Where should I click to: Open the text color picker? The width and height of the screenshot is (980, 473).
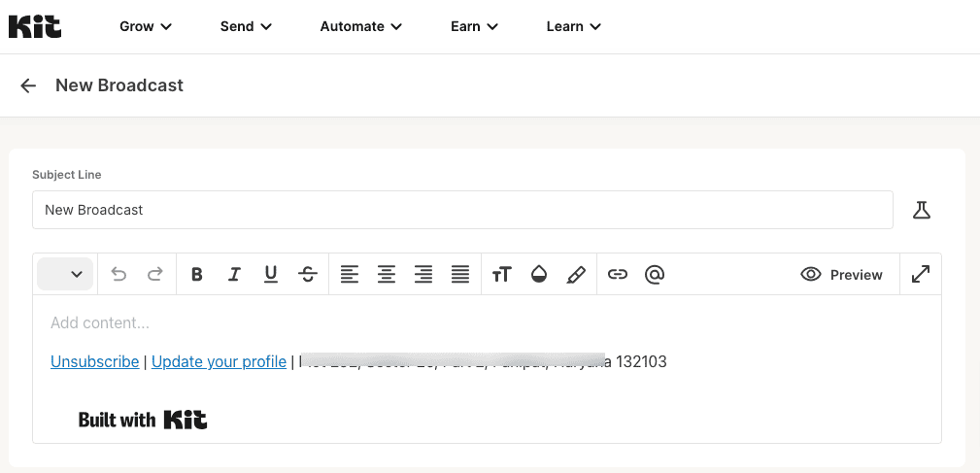[539, 275]
